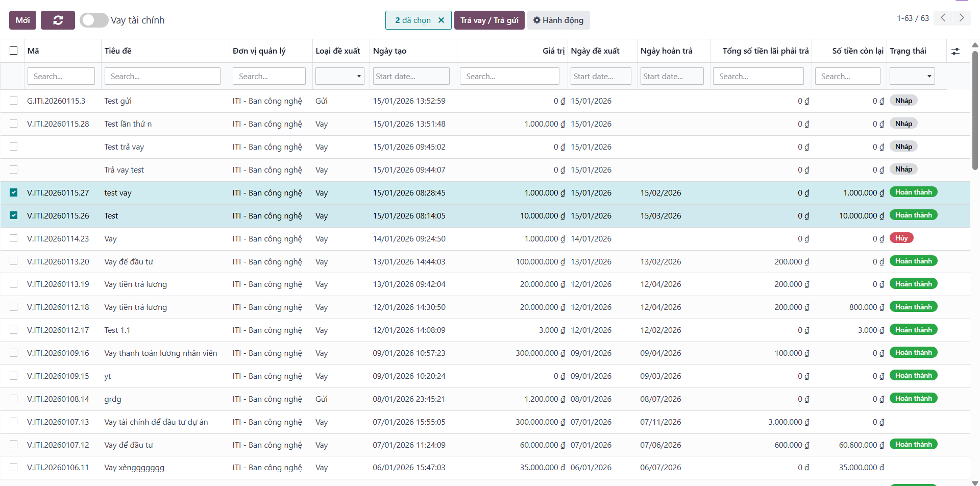Uncheck row V.ITI.20260115.27 checkbox
This screenshot has height=486, width=980.
(14, 192)
